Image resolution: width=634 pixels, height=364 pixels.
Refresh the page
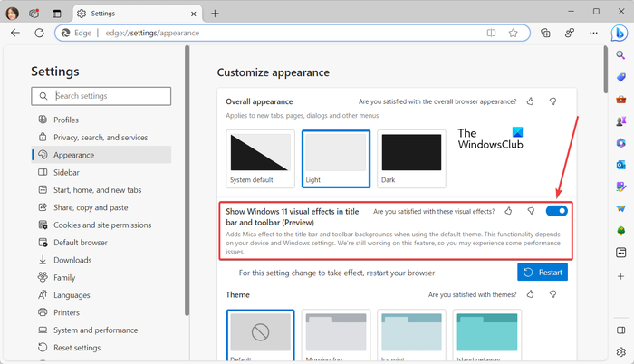point(39,33)
